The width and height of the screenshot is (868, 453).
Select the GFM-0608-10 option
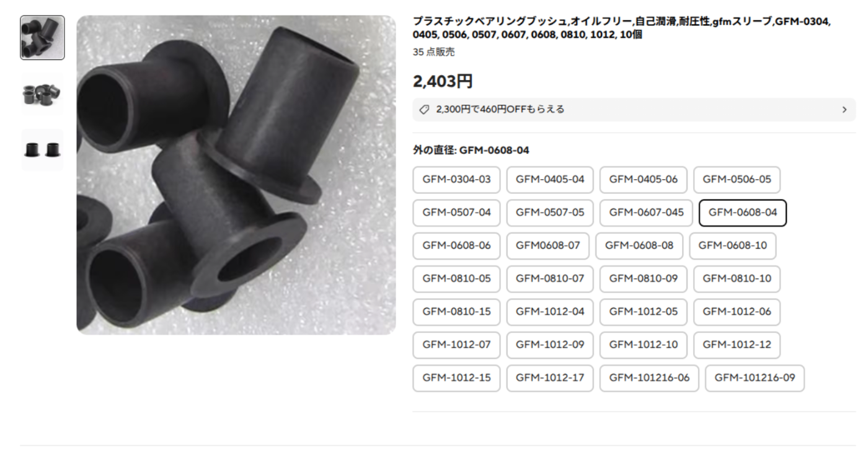732,246
